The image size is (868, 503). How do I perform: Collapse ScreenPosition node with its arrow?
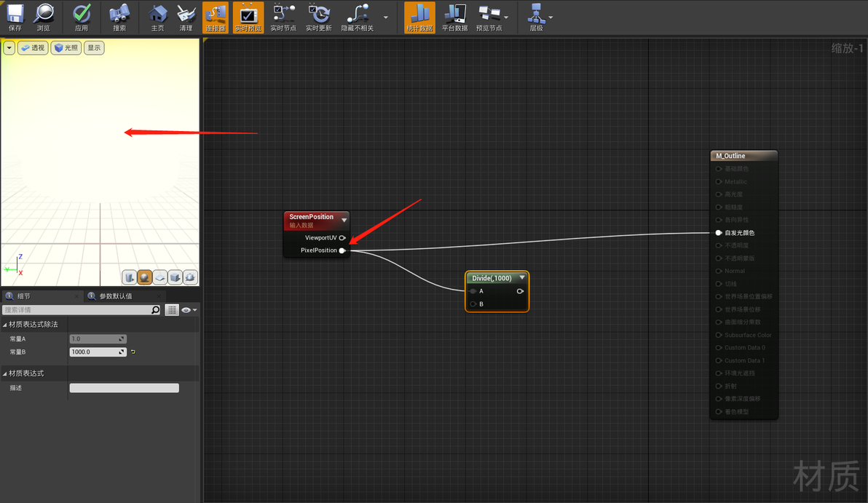coord(344,221)
